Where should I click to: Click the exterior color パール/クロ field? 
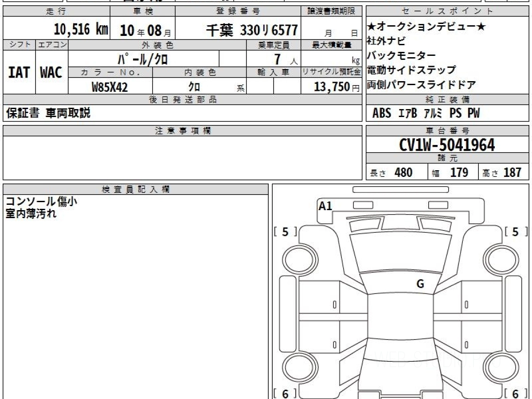(x=143, y=59)
